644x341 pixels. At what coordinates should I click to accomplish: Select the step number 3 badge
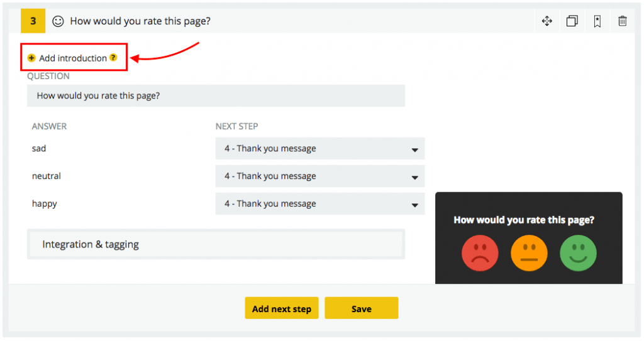point(33,21)
